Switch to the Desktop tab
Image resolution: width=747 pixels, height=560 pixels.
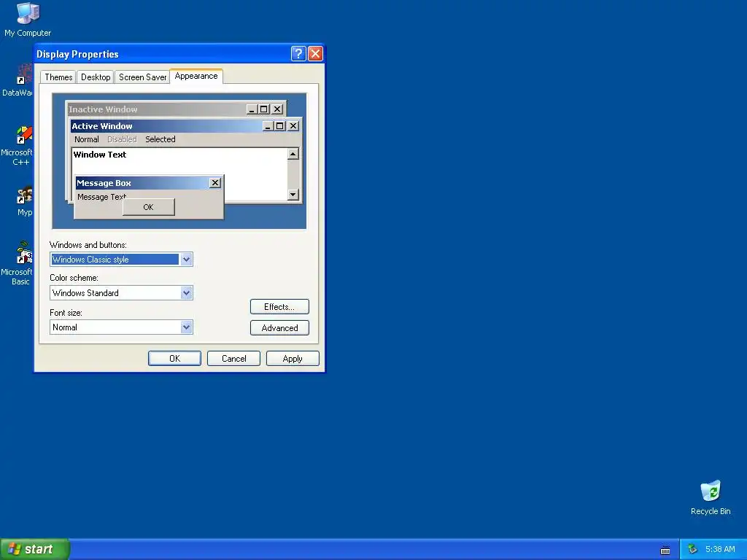coord(96,77)
